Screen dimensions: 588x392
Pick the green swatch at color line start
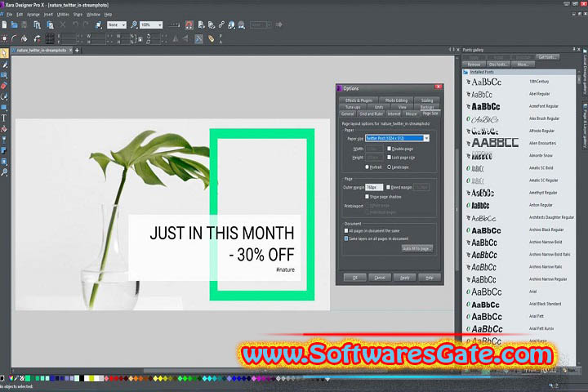coord(28,378)
